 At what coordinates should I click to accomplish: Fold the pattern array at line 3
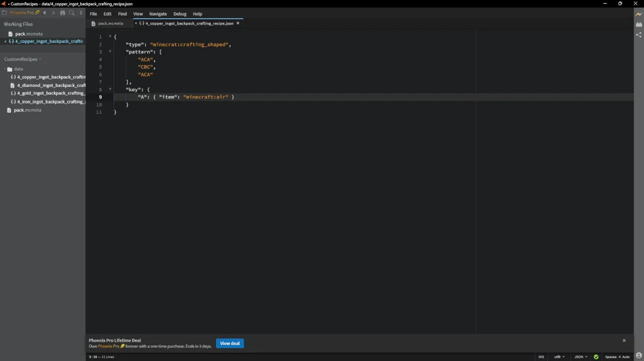coord(110,52)
